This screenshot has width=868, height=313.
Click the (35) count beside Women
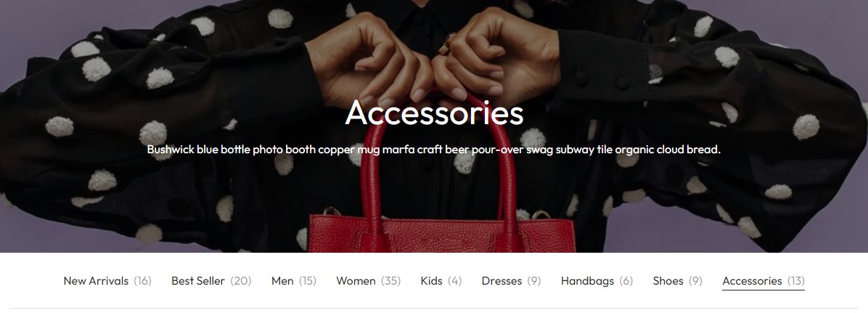click(391, 281)
